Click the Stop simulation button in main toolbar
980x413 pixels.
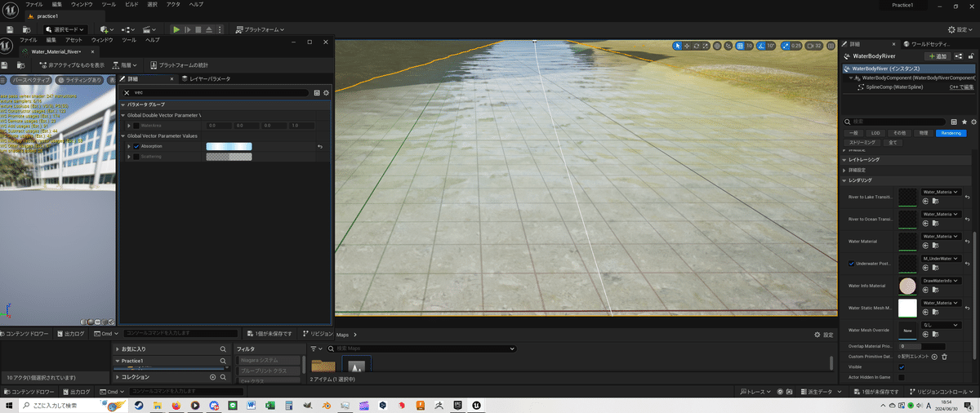(198, 29)
